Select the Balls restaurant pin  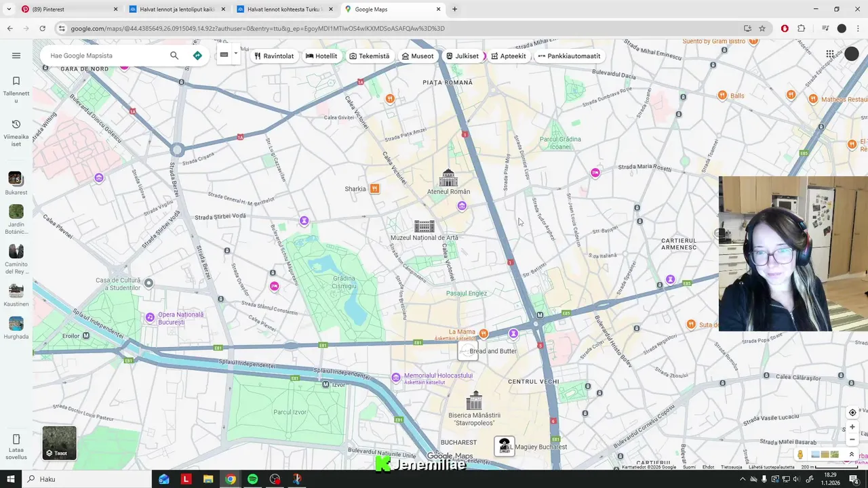(722, 96)
